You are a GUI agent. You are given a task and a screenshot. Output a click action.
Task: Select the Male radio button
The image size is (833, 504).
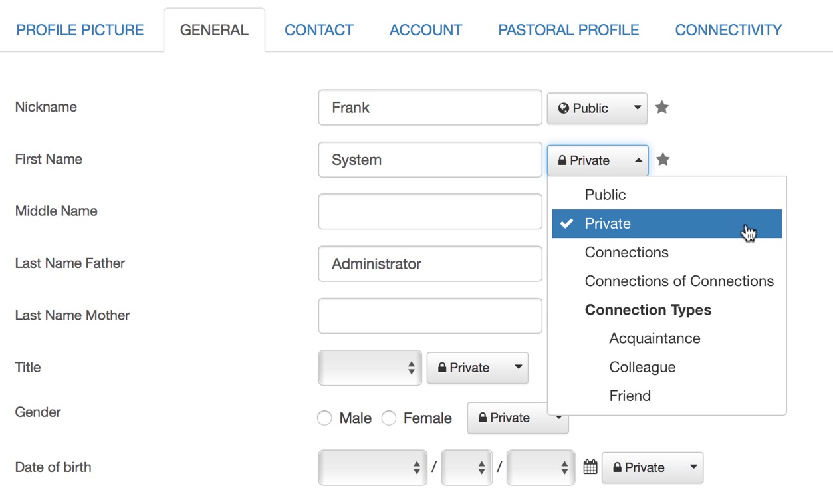(x=324, y=418)
